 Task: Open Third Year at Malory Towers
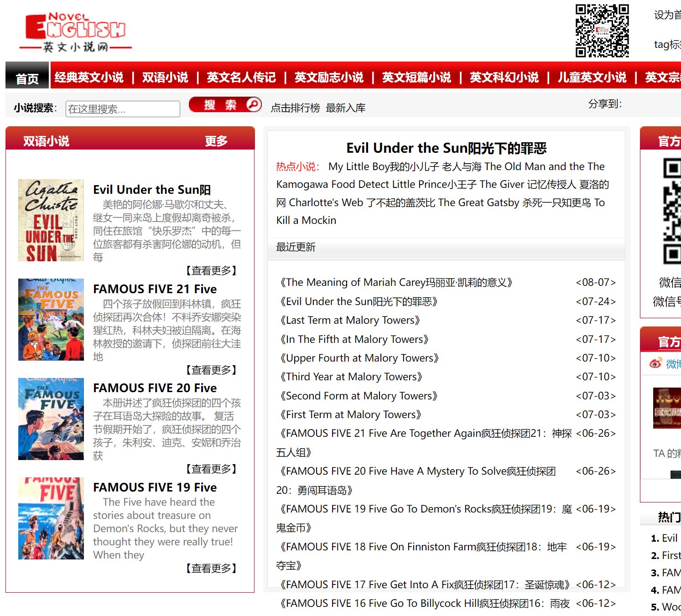(352, 377)
